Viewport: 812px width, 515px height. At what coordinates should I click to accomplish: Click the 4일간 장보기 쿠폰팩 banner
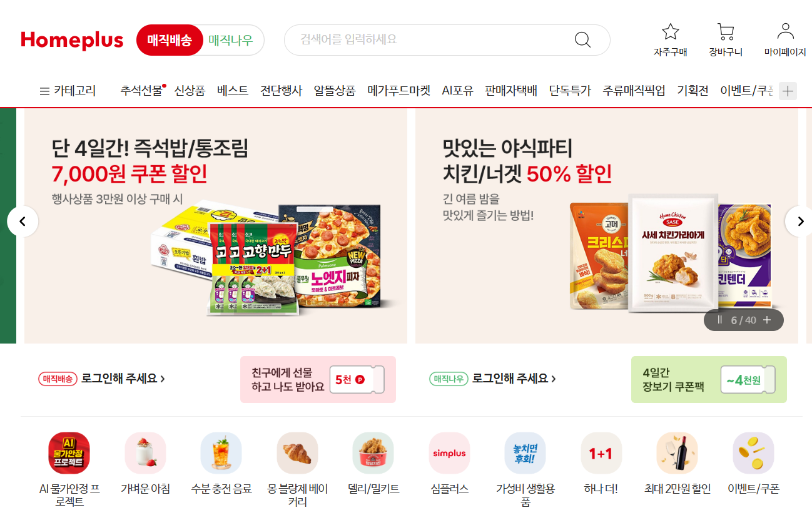click(x=709, y=380)
